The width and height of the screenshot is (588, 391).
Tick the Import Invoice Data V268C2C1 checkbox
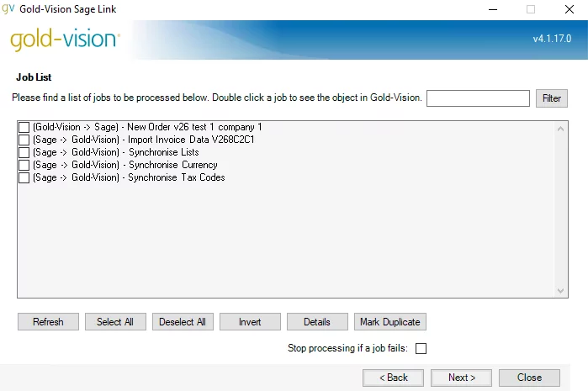pos(24,140)
